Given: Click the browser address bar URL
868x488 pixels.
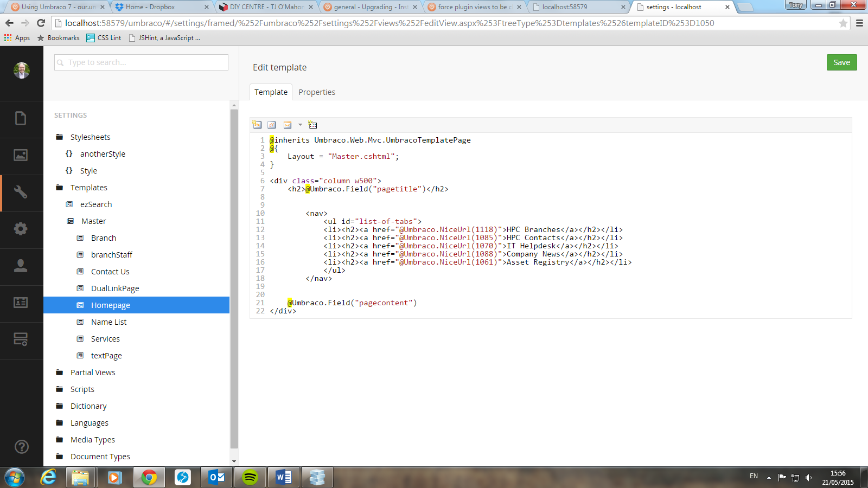Looking at the screenshot, I should [390, 23].
